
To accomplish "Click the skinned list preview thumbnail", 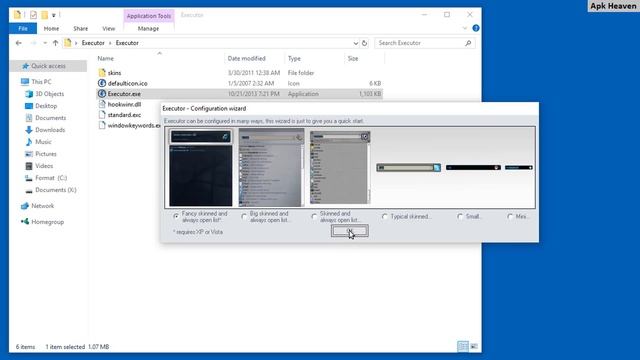I will click(x=340, y=168).
